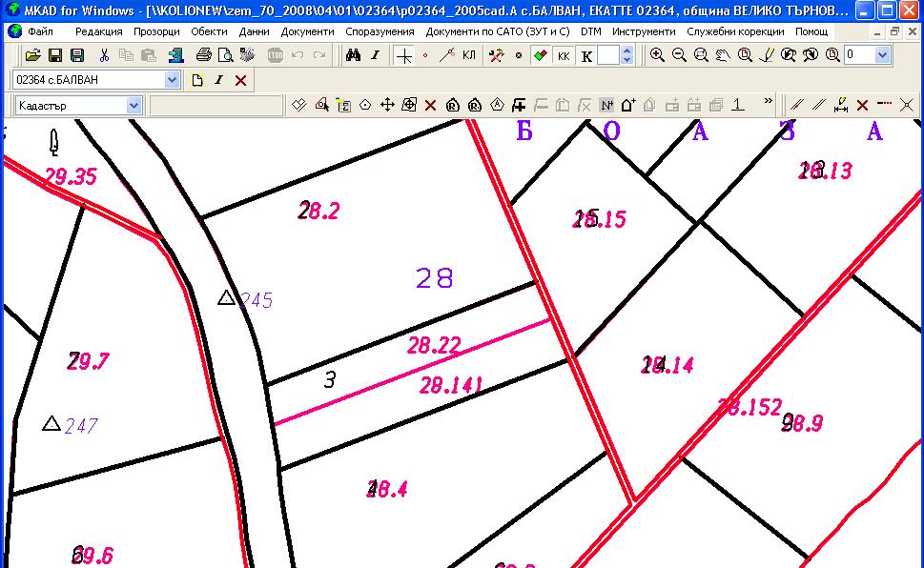
Task: Open the Обекти menu
Action: [x=209, y=31]
